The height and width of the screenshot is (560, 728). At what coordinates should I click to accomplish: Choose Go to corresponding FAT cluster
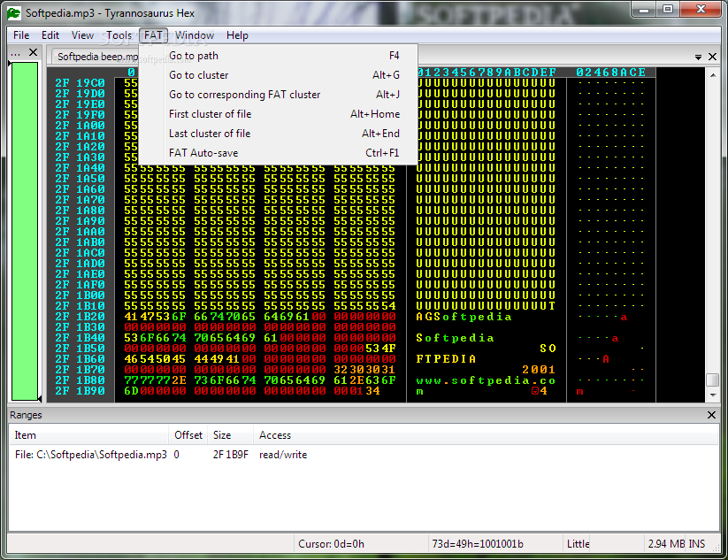pos(278,95)
